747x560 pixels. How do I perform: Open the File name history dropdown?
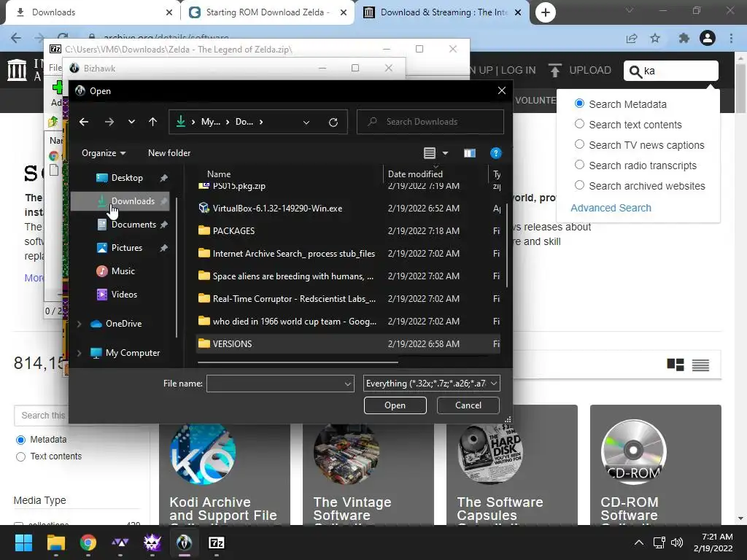[348, 384]
